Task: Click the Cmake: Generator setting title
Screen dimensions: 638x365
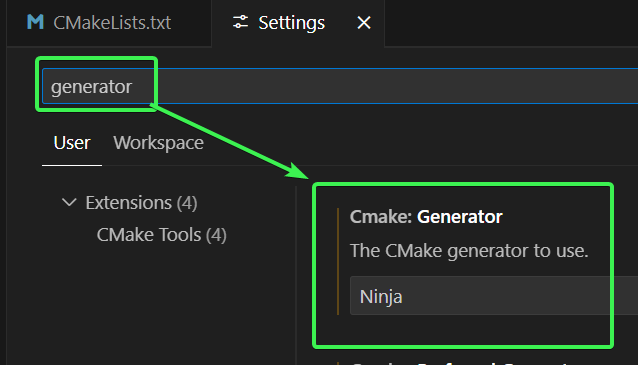Action: (x=426, y=217)
